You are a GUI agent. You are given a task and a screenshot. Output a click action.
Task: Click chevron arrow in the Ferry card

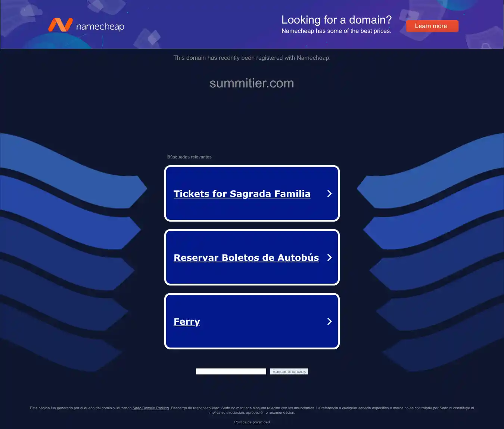(x=329, y=321)
